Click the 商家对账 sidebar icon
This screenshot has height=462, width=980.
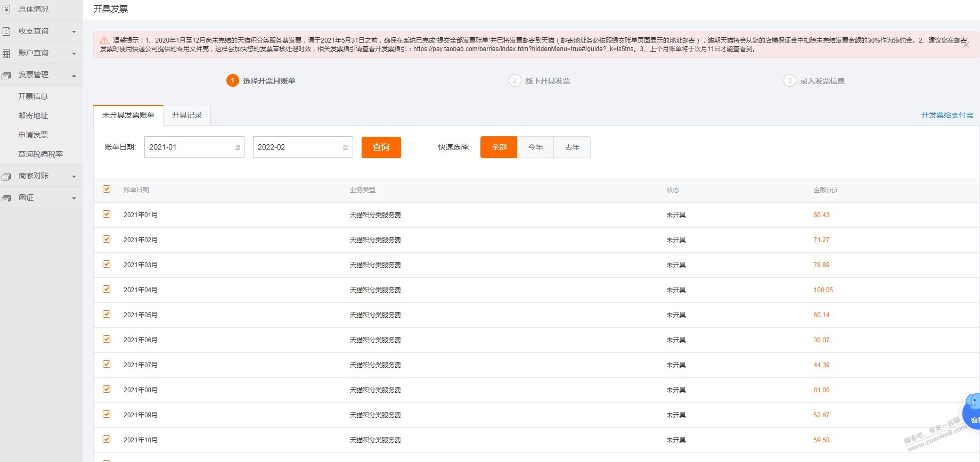pos(6,176)
